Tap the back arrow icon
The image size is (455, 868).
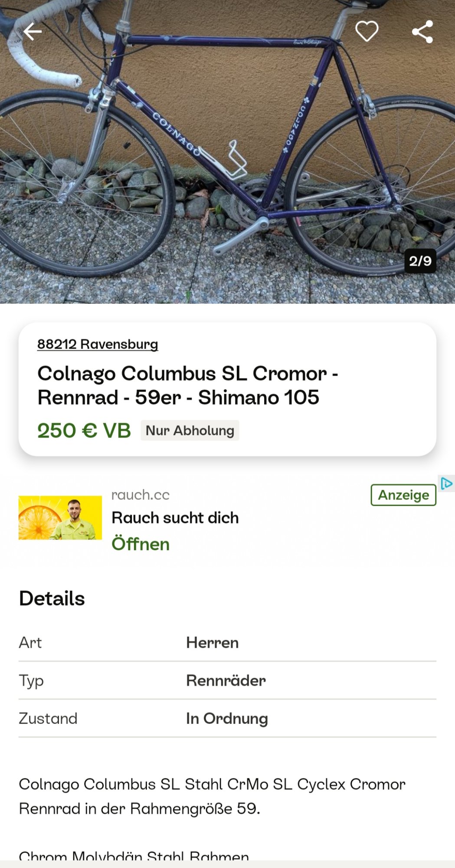32,32
